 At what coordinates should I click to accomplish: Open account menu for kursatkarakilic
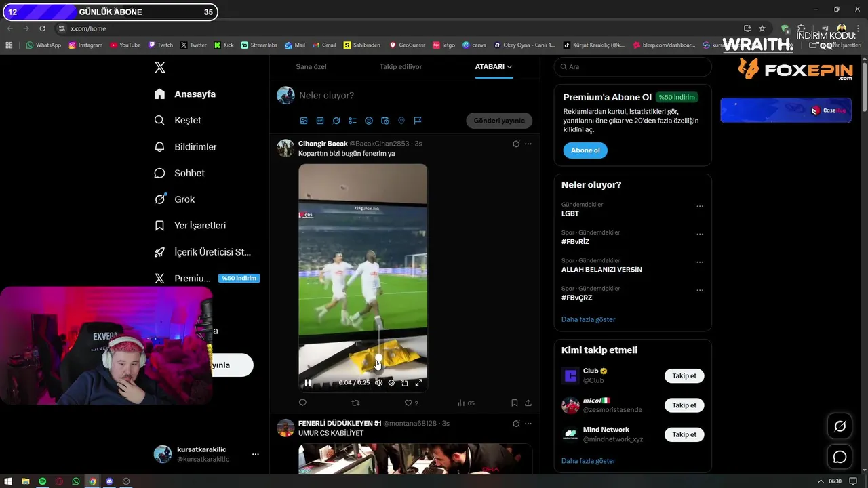pos(208,454)
